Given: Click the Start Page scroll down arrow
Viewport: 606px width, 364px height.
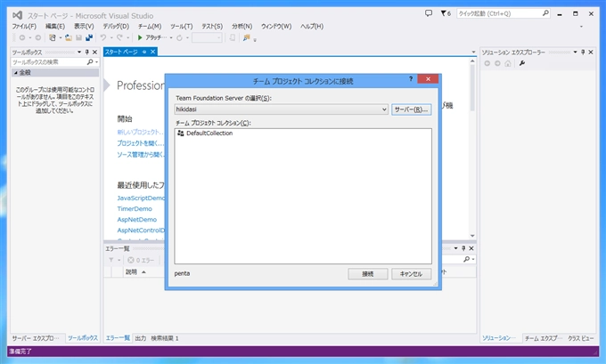Looking at the screenshot, I should [x=472, y=236].
